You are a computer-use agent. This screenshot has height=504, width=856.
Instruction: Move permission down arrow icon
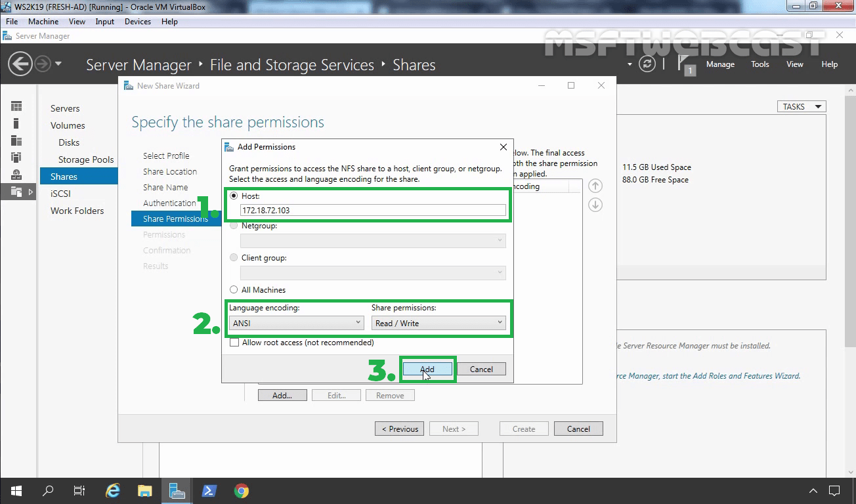pos(595,205)
